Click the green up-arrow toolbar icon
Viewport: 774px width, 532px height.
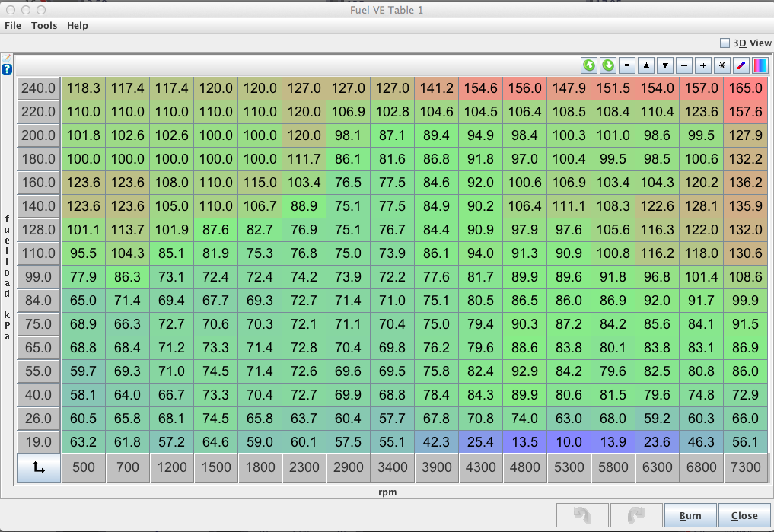[589, 65]
